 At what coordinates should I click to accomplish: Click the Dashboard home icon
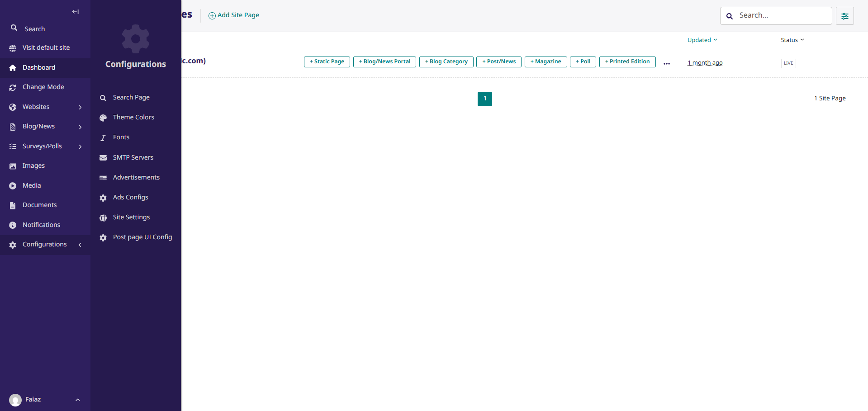click(x=13, y=68)
